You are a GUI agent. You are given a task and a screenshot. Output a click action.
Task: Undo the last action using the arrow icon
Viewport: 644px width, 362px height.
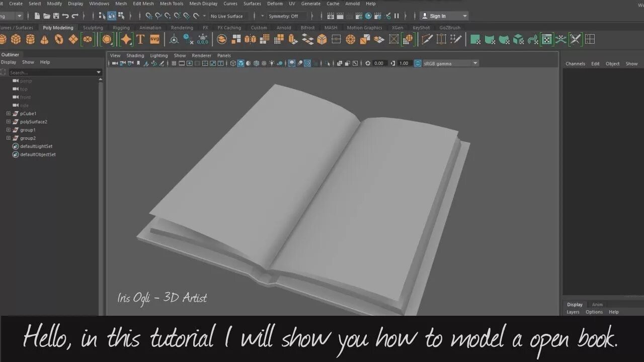coord(65,16)
